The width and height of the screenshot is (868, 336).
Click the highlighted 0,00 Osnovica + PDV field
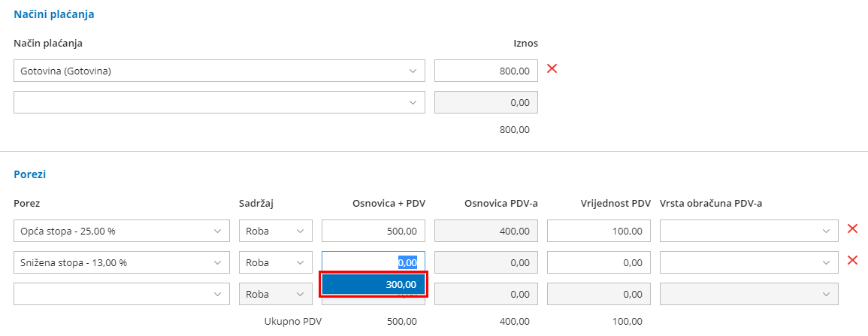pyautogui.click(x=373, y=262)
